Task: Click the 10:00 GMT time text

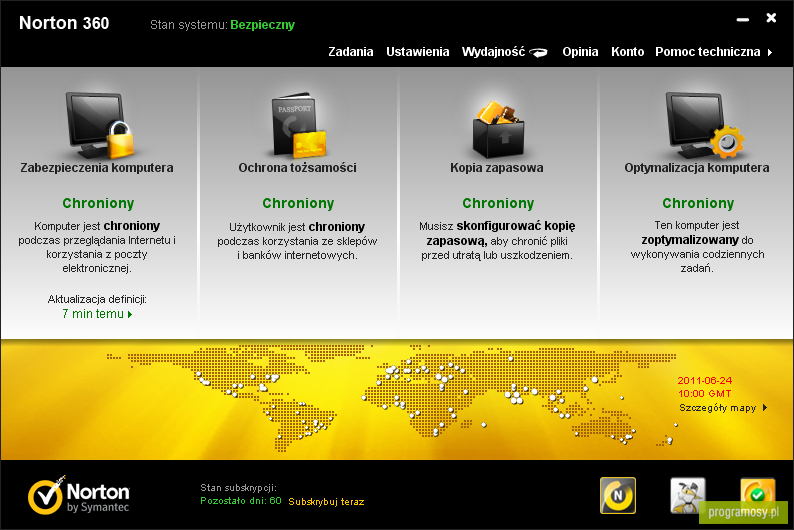Action: tap(704, 393)
